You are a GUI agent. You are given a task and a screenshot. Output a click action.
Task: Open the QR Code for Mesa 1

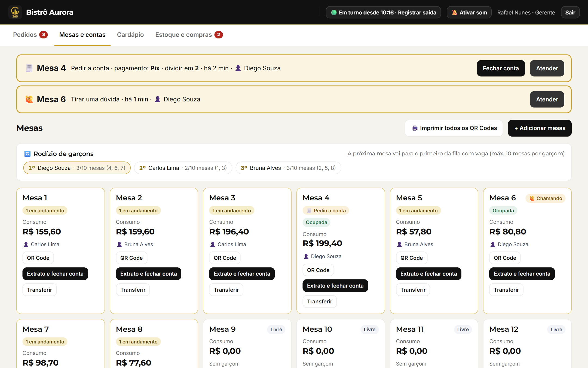coord(38,258)
